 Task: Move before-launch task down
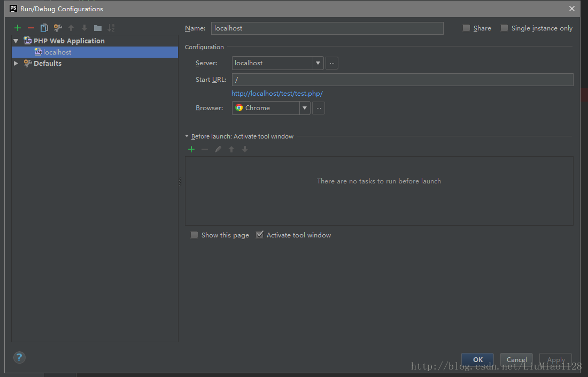point(245,149)
